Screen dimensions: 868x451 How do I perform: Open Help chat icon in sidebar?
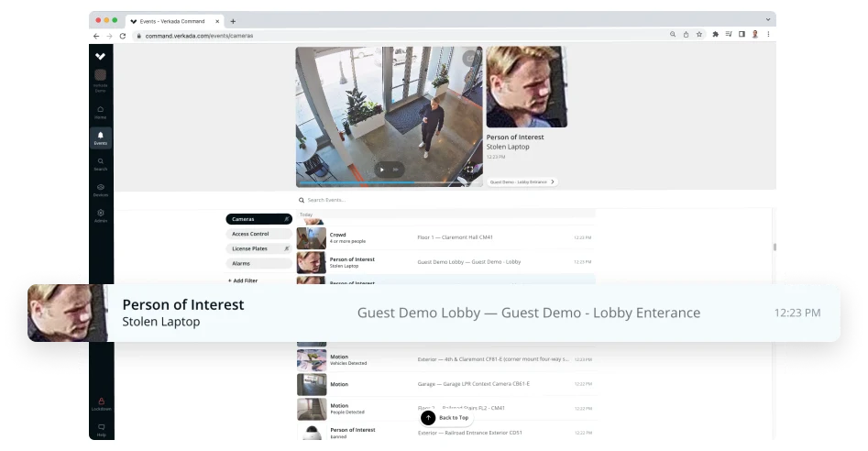click(x=102, y=430)
